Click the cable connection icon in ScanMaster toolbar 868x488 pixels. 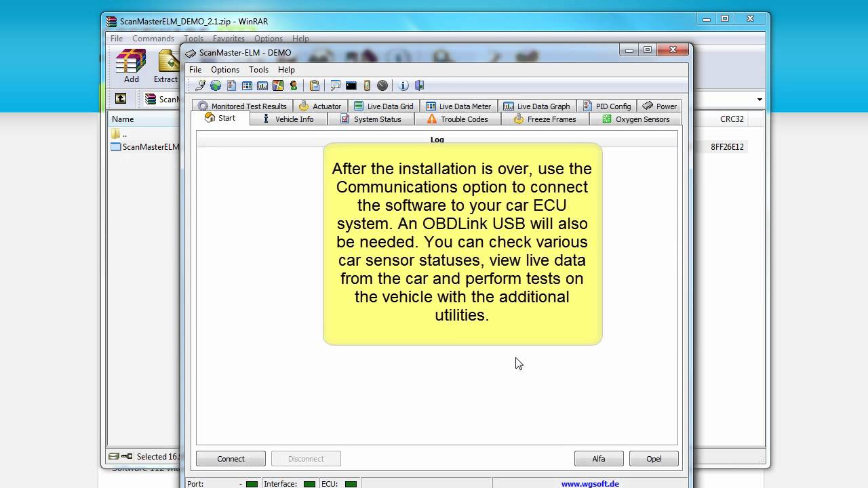pos(200,85)
